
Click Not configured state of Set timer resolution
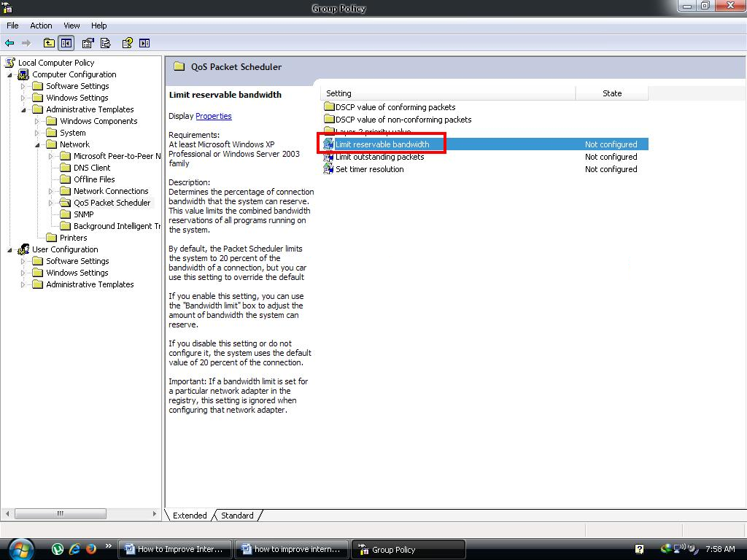coord(611,169)
